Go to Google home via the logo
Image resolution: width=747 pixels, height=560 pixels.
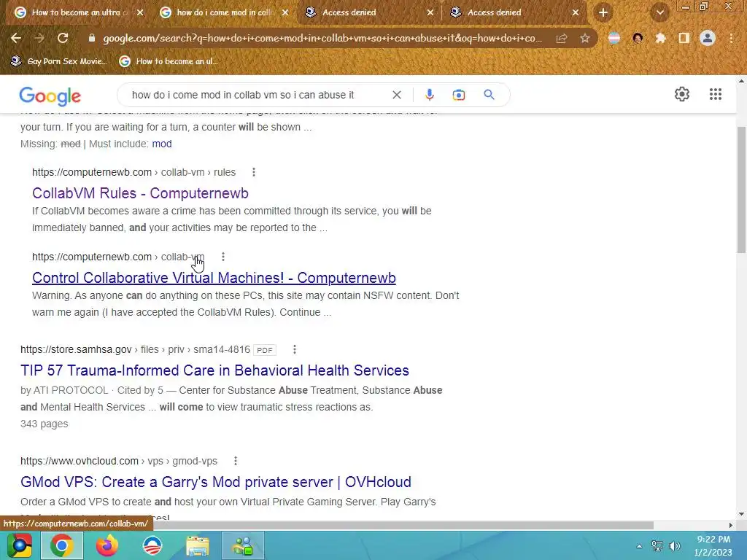pos(50,96)
